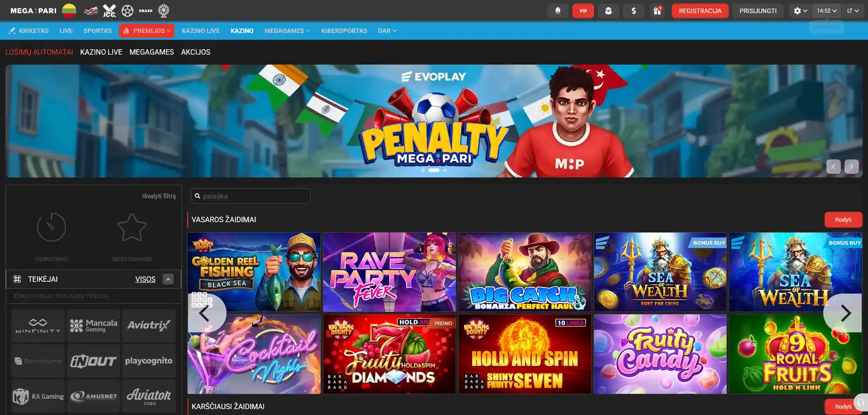Expand the Dar more menu
Image resolution: width=868 pixels, height=415 pixels.
(x=387, y=31)
